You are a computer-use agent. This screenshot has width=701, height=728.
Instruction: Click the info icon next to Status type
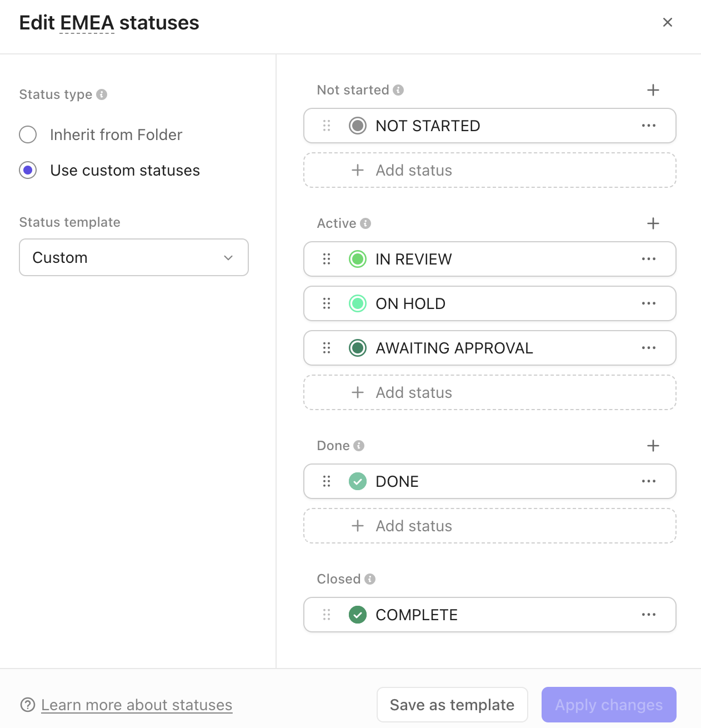(x=102, y=94)
